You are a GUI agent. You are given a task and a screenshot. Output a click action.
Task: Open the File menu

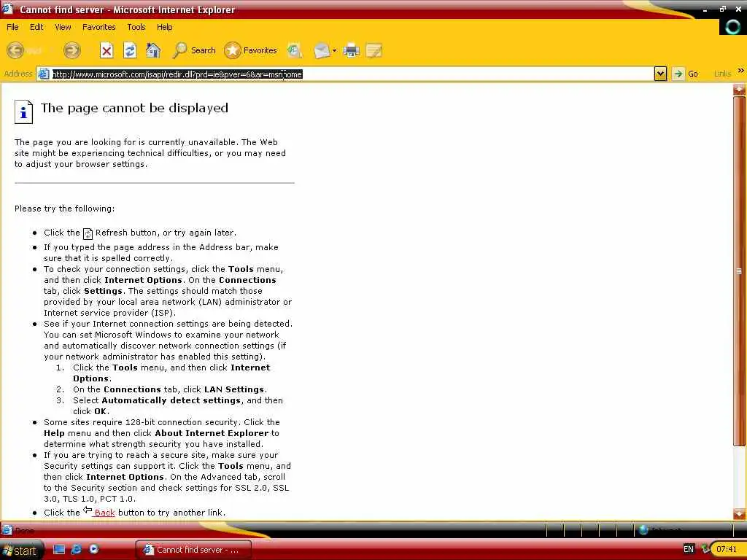pyautogui.click(x=12, y=27)
